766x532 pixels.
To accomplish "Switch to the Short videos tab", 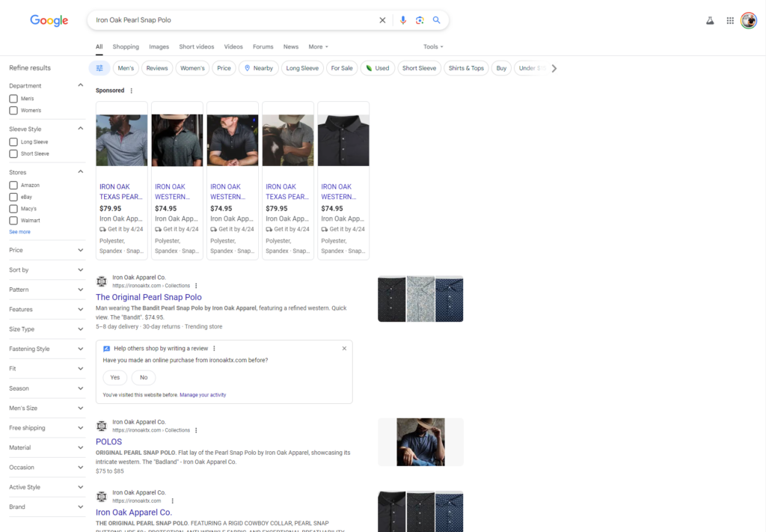I will coord(197,47).
